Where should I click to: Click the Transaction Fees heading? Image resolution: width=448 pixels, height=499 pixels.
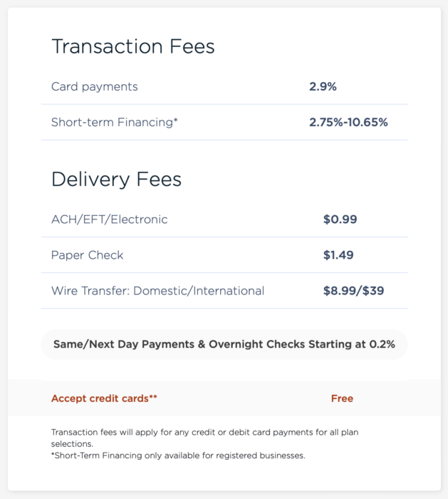(133, 46)
